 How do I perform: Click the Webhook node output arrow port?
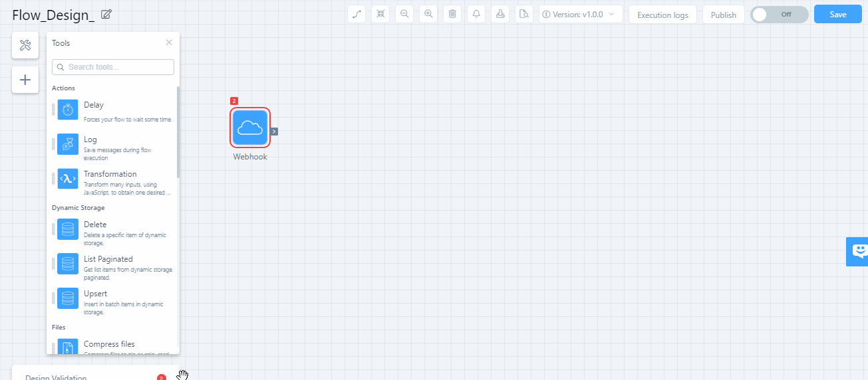274,132
